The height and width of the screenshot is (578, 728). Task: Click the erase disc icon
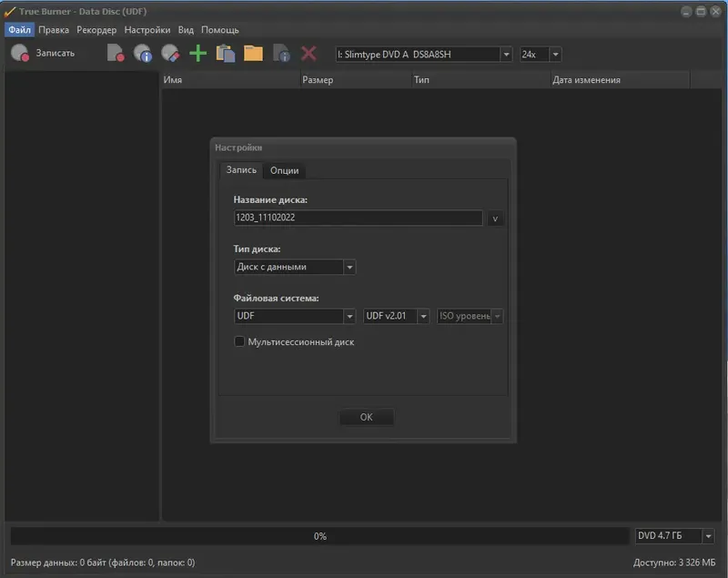170,53
